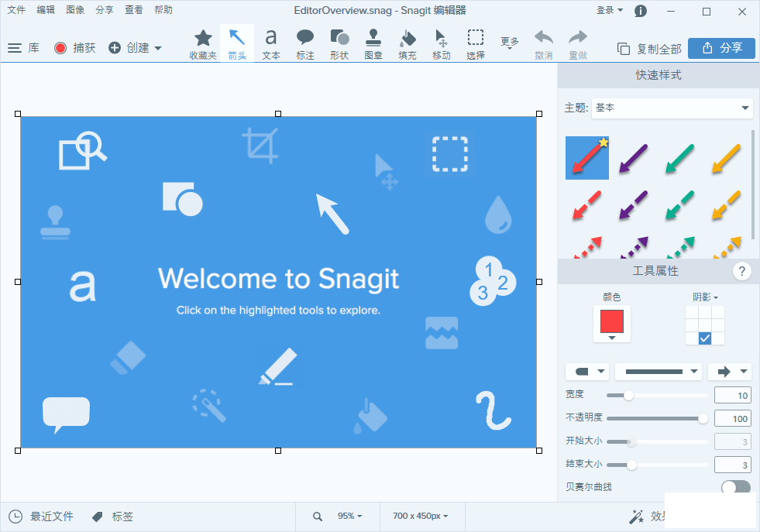Open the arrow end style dropdown
Screen dimensions: 760x532
pyautogui.click(x=730, y=372)
